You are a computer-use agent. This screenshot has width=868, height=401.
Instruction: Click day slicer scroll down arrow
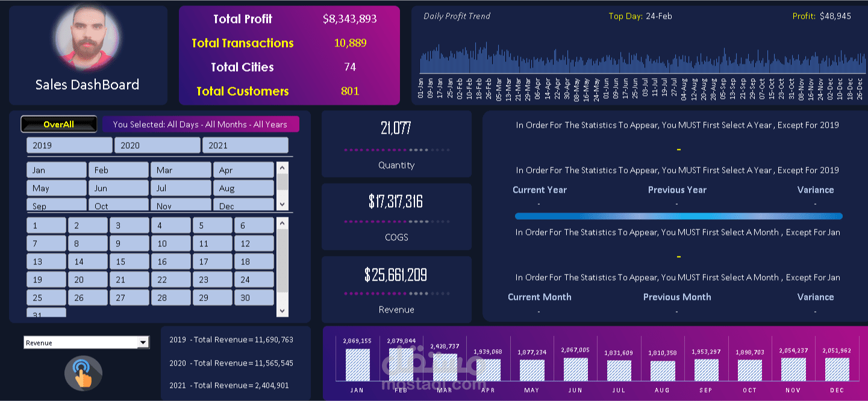click(283, 311)
